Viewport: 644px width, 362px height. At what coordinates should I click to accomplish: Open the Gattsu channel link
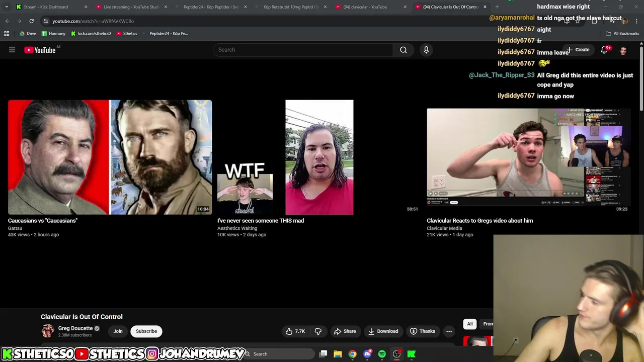[x=15, y=228]
